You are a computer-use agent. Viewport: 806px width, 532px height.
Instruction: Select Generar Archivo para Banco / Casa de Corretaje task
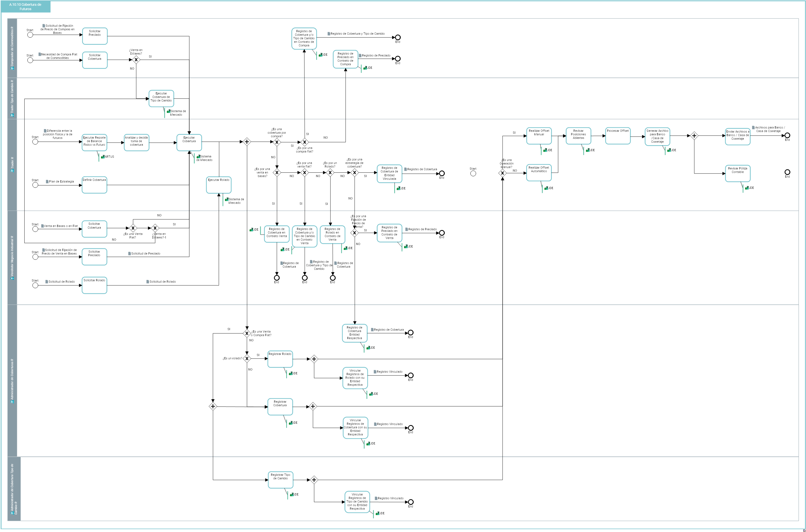coord(658,137)
